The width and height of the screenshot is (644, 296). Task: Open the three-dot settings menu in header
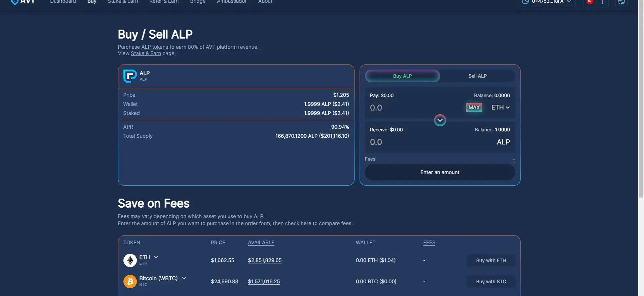pyautogui.click(x=602, y=2)
